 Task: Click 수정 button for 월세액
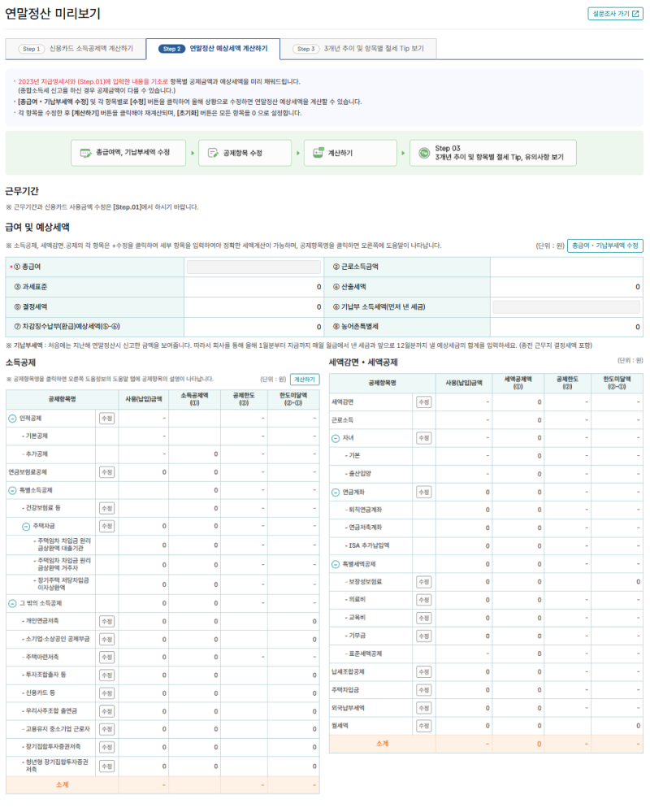(424, 726)
